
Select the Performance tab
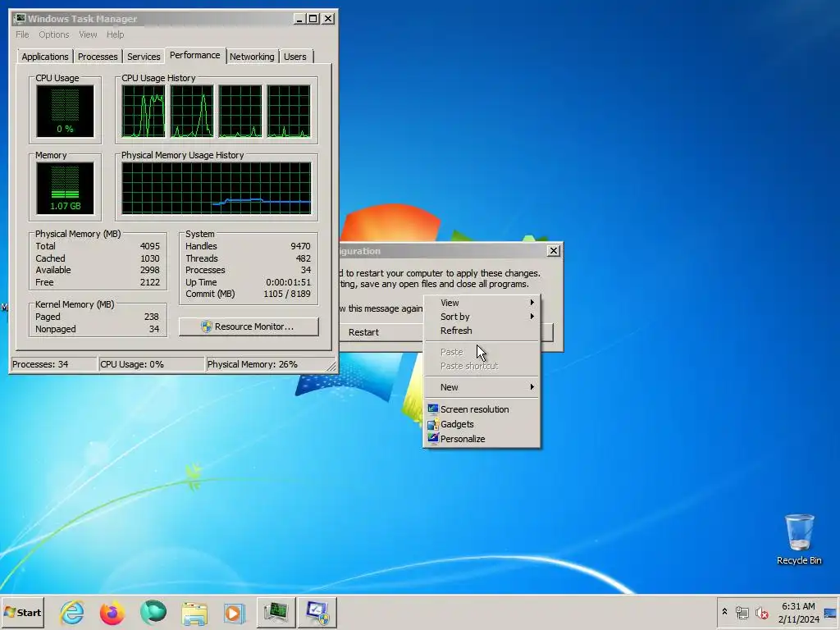[x=195, y=55]
